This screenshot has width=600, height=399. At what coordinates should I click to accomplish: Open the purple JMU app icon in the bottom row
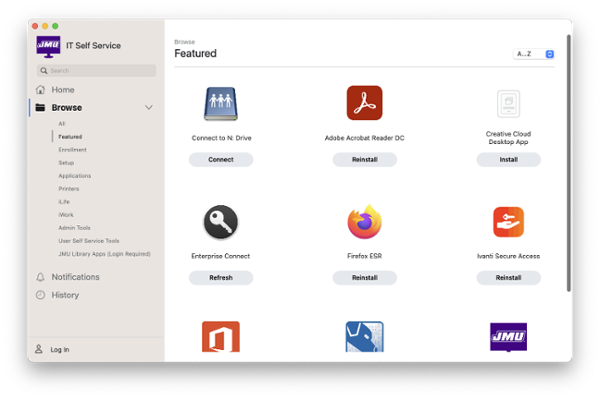508,337
